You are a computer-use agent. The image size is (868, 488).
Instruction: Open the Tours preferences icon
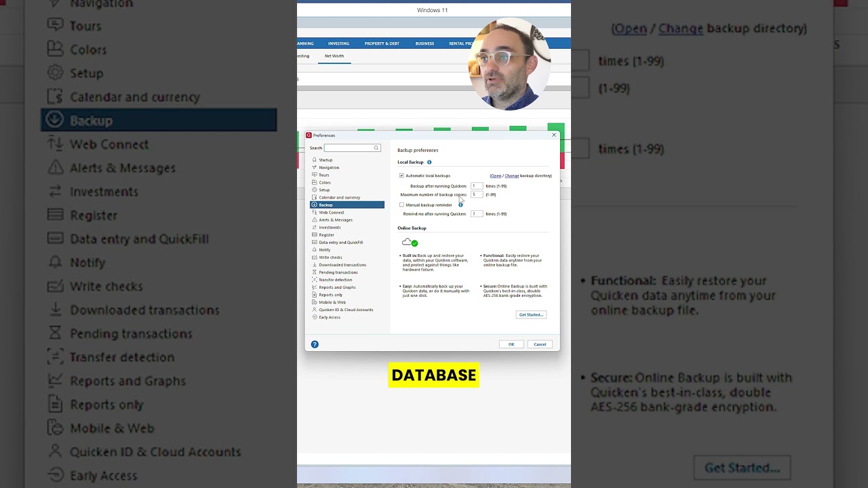314,175
